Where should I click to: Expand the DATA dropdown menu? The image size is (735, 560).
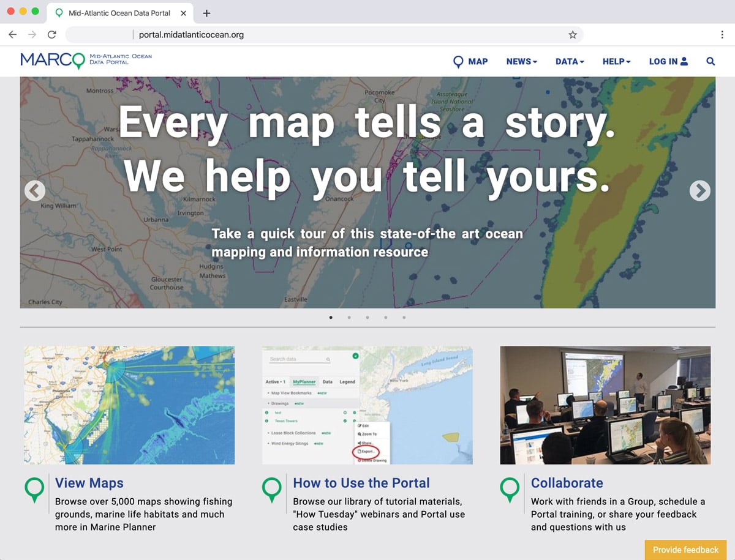tap(570, 61)
